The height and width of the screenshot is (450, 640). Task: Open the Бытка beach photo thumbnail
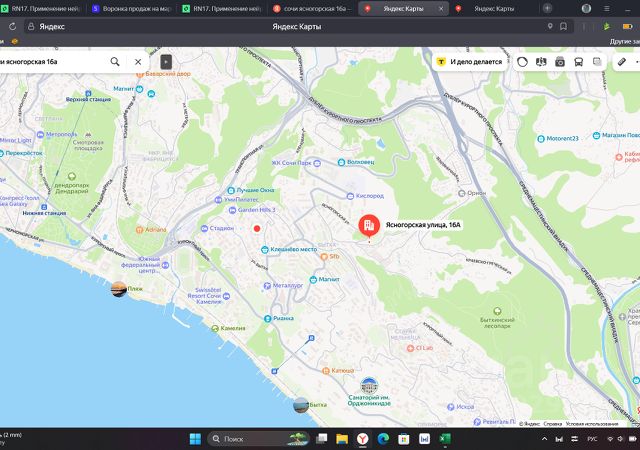[301, 405]
